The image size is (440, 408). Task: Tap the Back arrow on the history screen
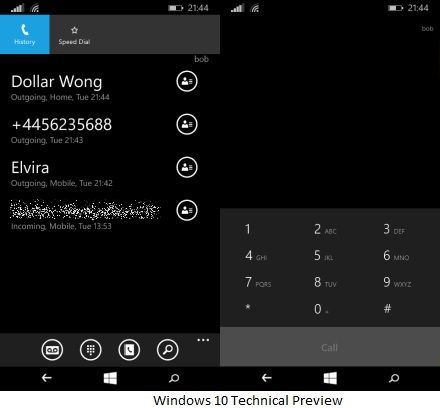[47, 378]
